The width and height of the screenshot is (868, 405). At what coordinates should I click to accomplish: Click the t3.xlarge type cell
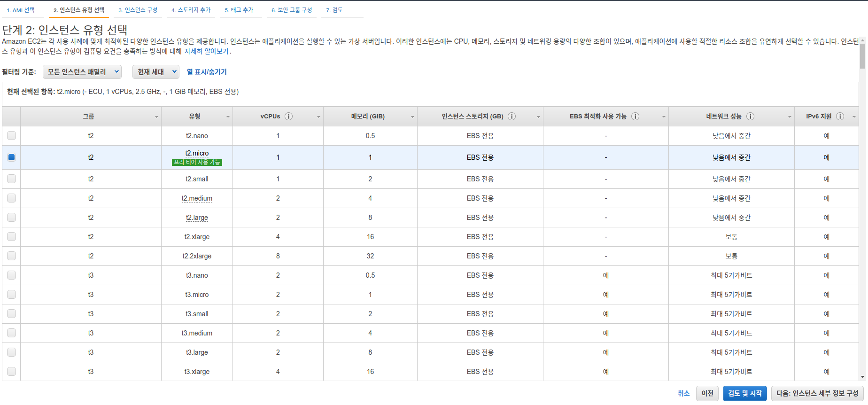click(197, 372)
